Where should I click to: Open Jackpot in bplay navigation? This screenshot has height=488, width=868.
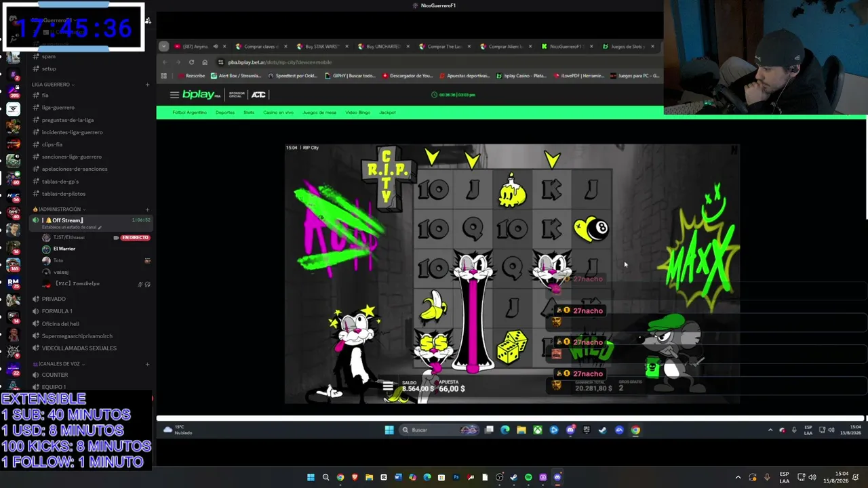387,113
